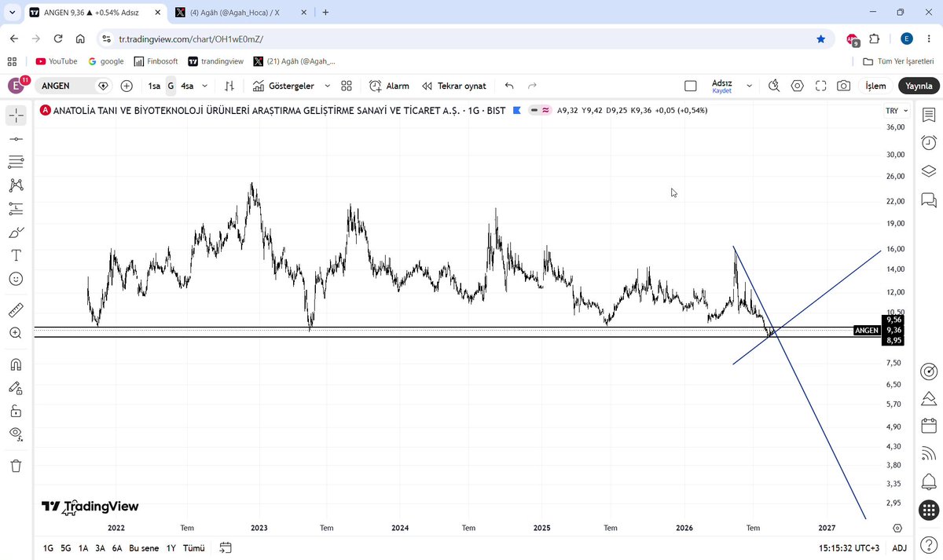Open the TRY currency dropdown
943x560 pixels.
click(x=896, y=111)
